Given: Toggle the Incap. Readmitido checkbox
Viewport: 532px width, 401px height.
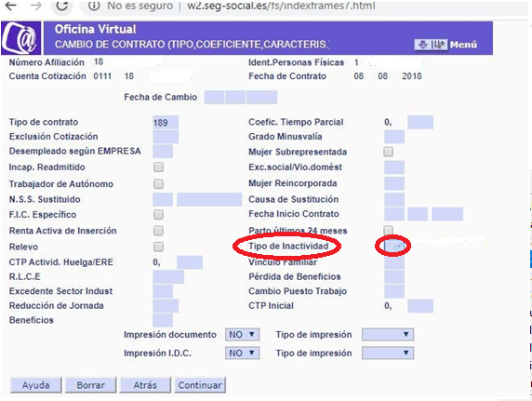Looking at the screenshot, I should pos(158,167).
